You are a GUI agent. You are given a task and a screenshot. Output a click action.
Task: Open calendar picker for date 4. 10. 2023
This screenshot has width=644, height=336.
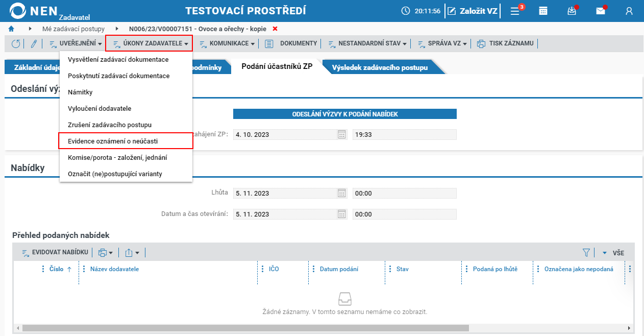(342, 135)
